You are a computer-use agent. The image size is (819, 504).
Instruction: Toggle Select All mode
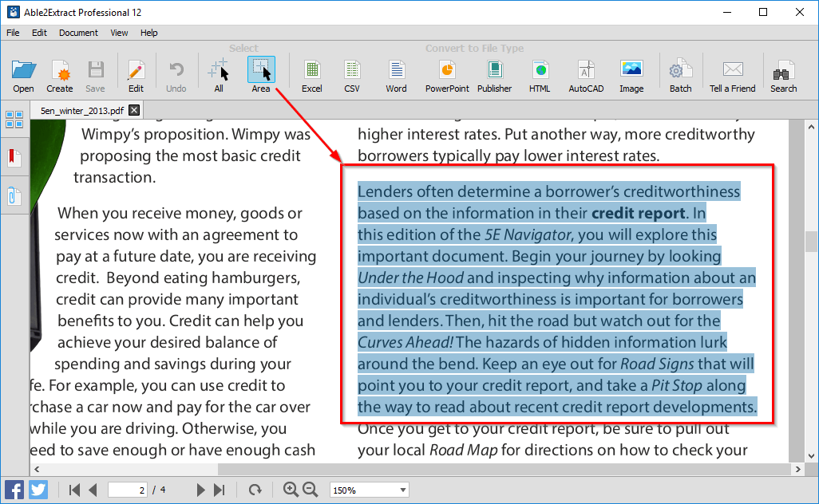tap(219, 76)
